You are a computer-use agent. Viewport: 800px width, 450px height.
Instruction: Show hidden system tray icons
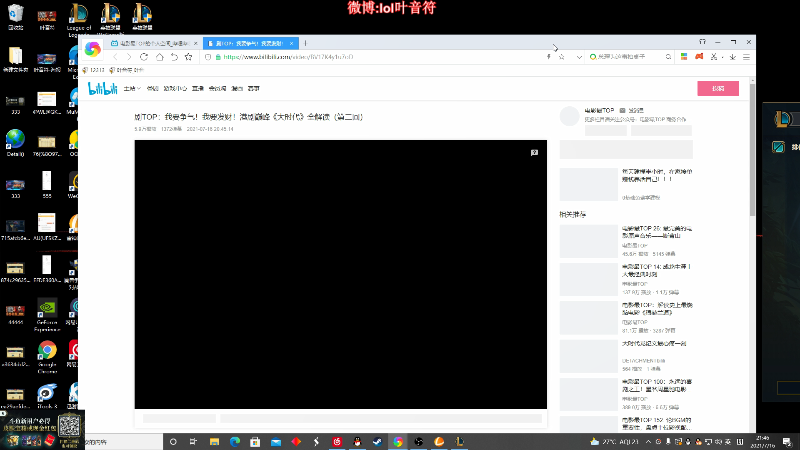[648, 442]
